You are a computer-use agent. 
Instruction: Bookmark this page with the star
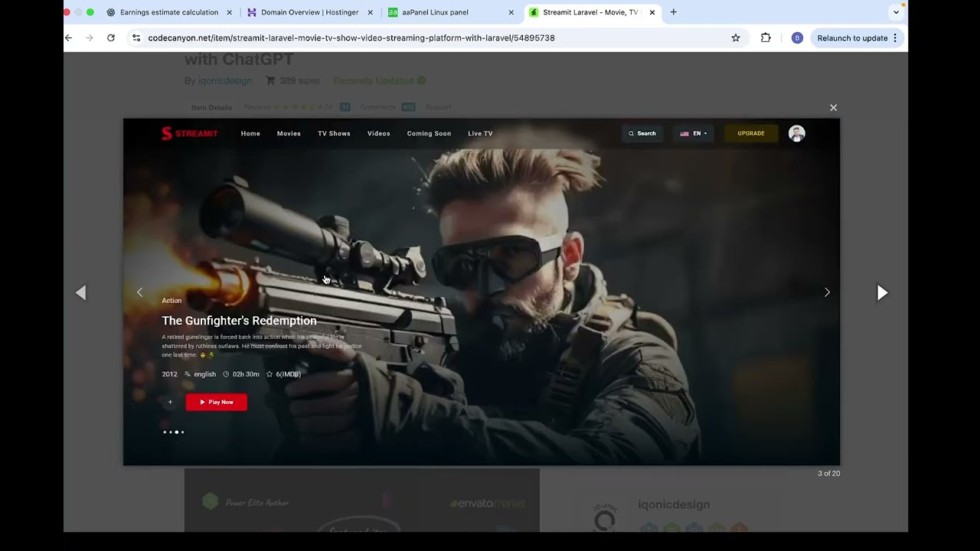tap(736, 37)
